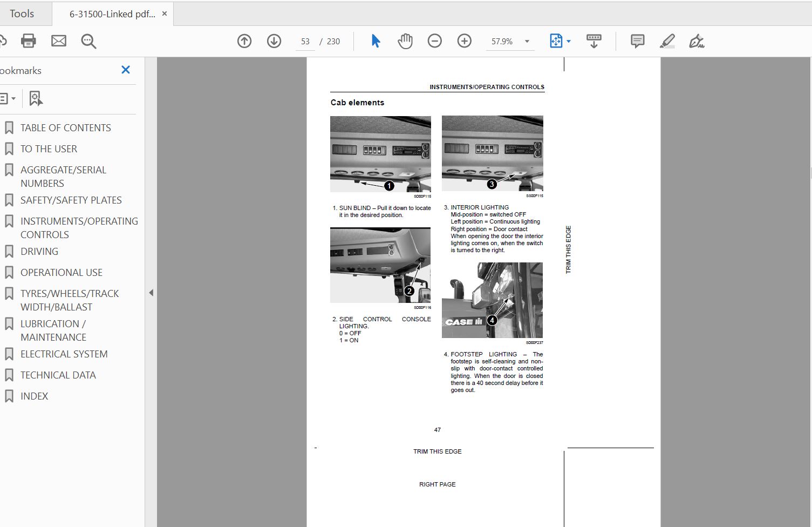Screen dimensions: 812x527
Task: Click the bookmark icon beside TECHNICAL DATA
Action: (x=9, y=375)
